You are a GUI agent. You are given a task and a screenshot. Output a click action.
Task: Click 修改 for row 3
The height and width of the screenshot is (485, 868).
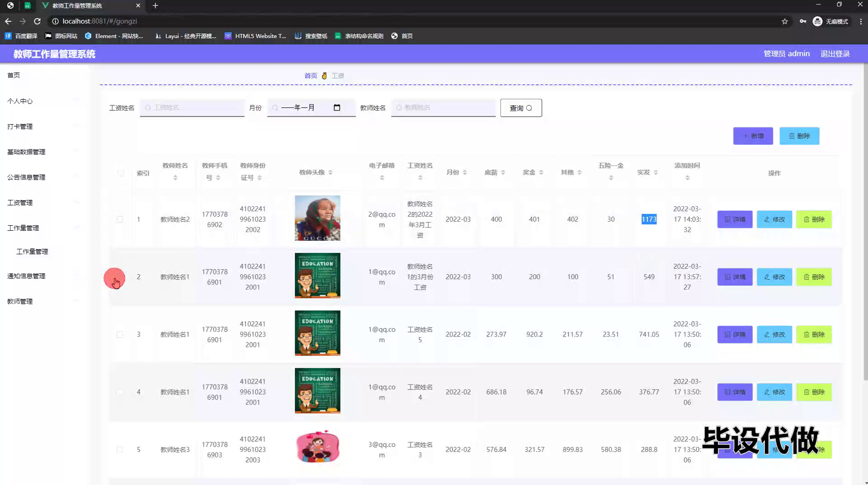[774, 334]
